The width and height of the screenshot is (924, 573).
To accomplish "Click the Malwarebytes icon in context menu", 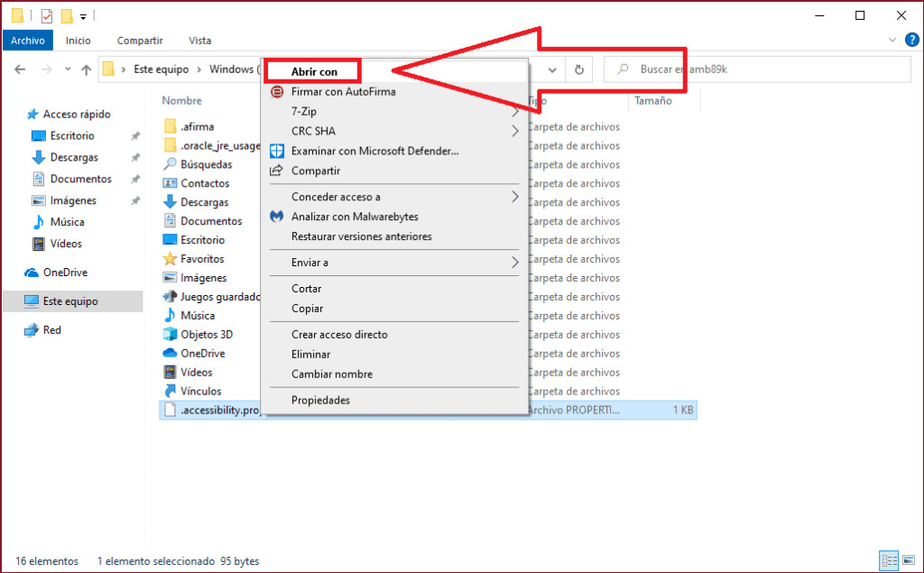I will [277, 217].
